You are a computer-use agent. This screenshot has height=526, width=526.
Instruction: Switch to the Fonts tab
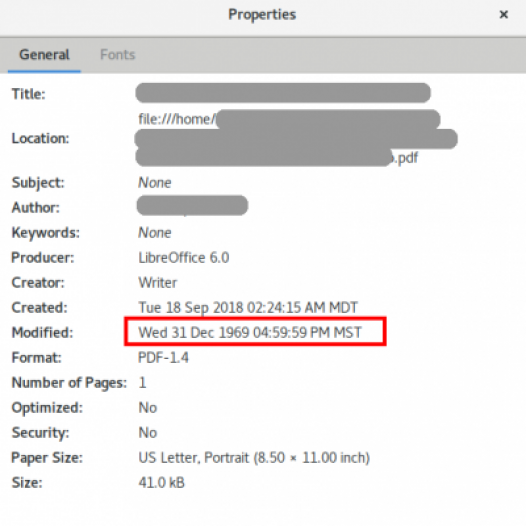(118, 54)
